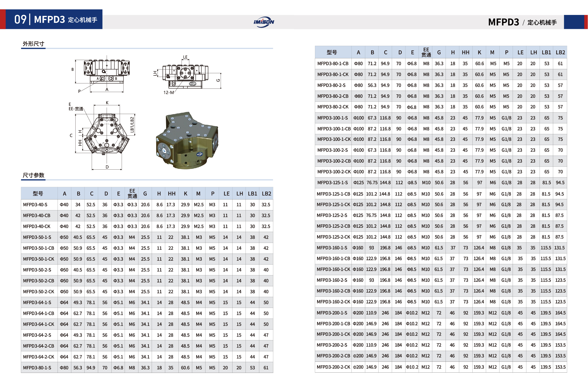This screenshot has width=588, height=380.
Task: Select model cell MFPD3-100-1-S
Action: [x=333, y=118]
